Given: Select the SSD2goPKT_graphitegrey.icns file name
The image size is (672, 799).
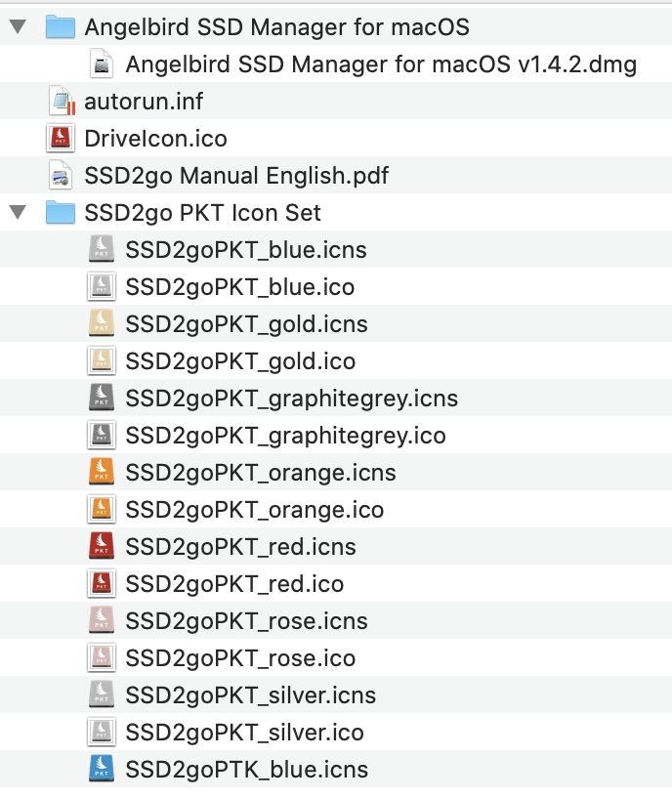Looking at the screenshot, I should 291,399.
